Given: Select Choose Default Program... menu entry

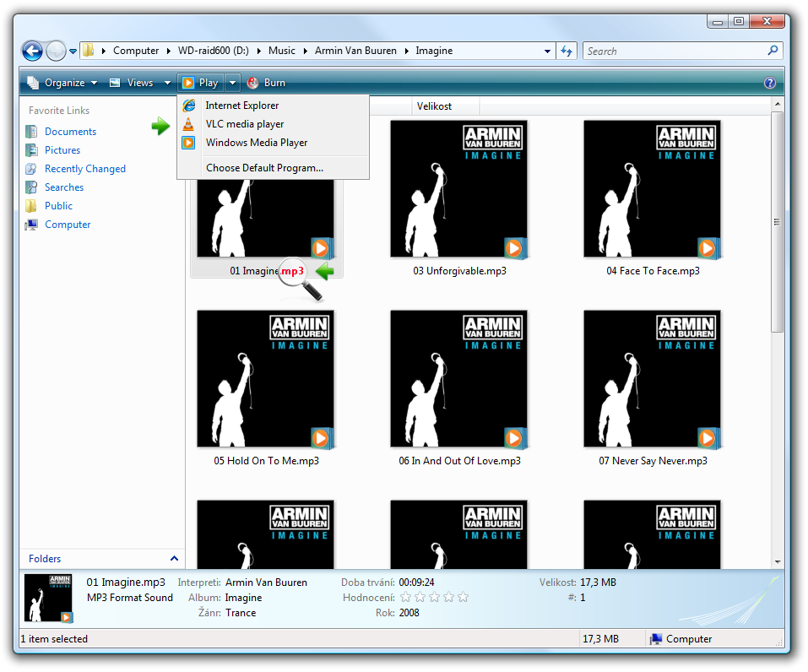Looking at the screenshot, I should (x=273, y=167).
